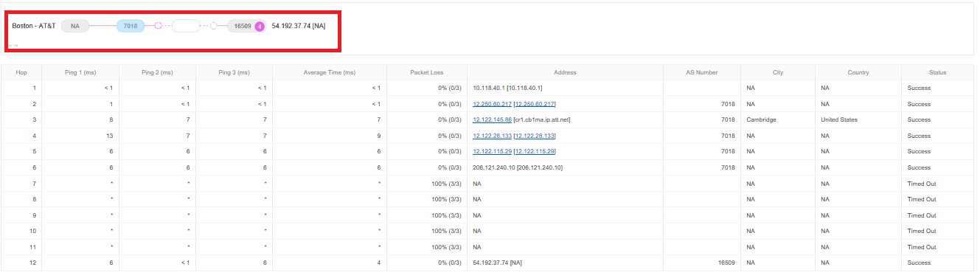Click the small pink circle hop node
Viewport: 980px width, 278px height.
158,26
